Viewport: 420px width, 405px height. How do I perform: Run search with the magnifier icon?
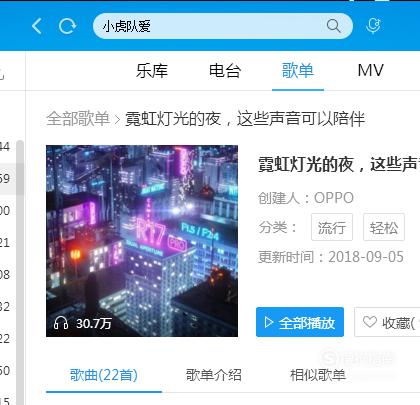click(x=333, y=26)
